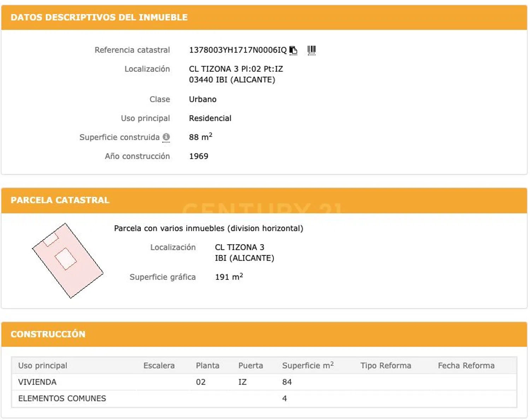This screenshot has width=530, height=420.
Task: Click the 'Escalera' column header
Action: tap(159, 366)
